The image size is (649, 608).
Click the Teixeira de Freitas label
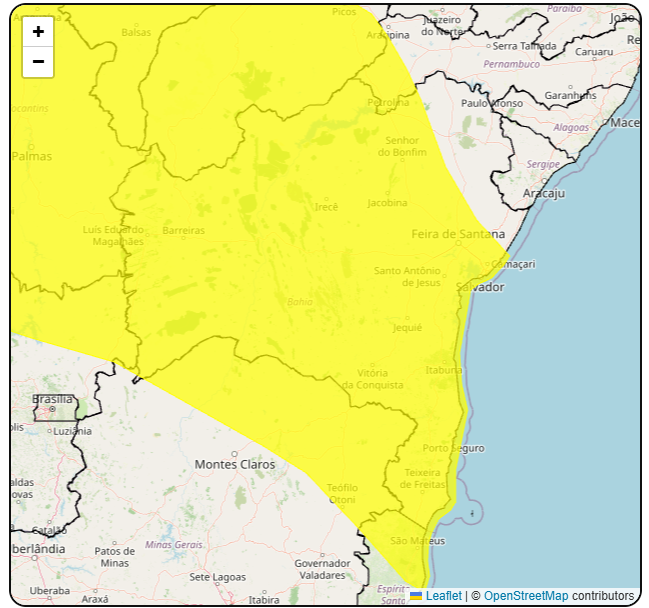(422, 478)
